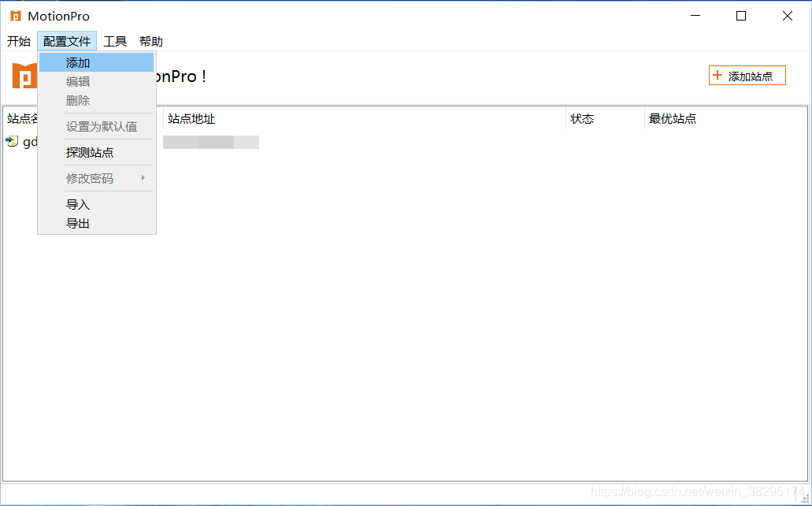Choose 导出 in the menu

96,224
